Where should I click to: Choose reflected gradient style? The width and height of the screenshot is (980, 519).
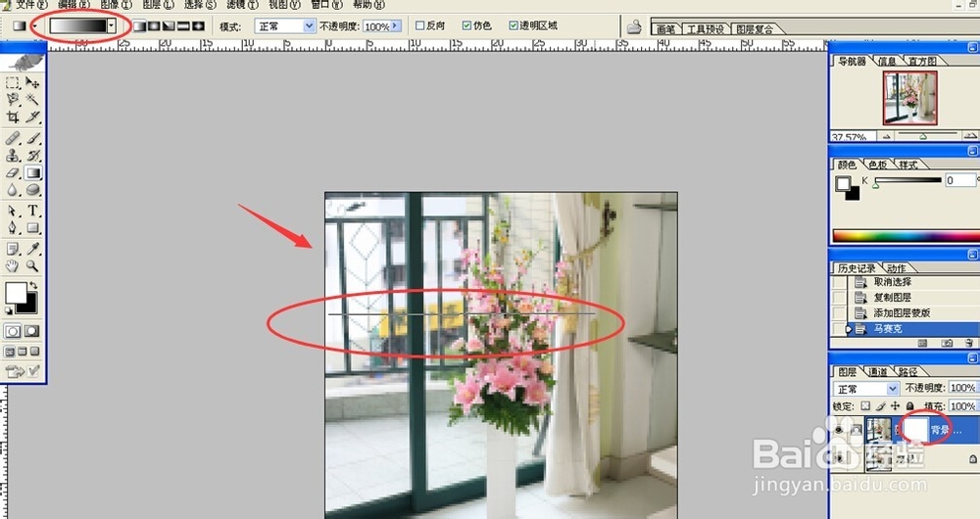[183, 26]
